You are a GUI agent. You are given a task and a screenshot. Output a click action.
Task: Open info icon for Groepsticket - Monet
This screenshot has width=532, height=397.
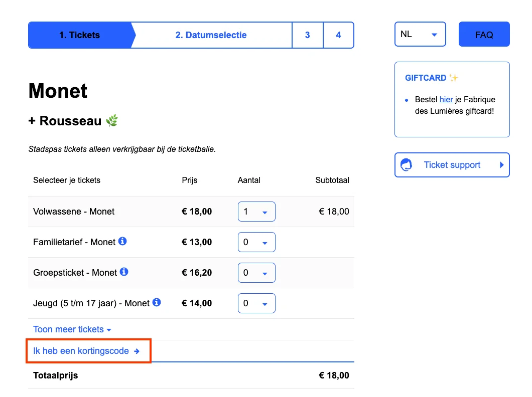pos(124,272)
